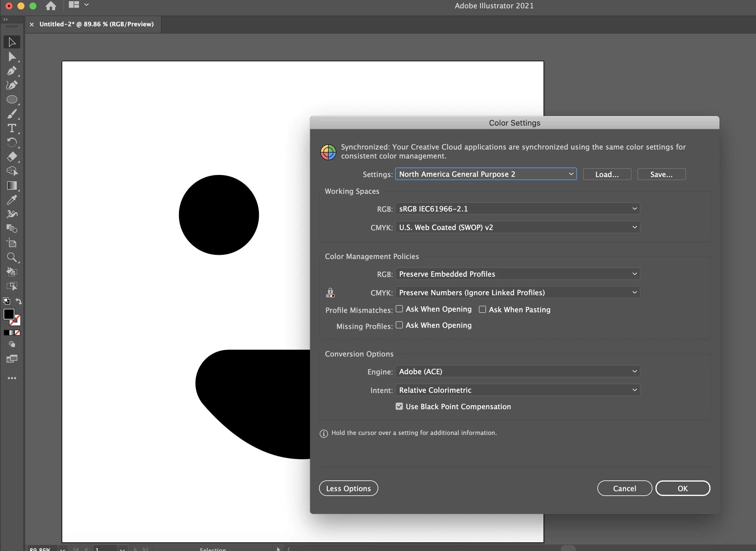756x551 pixels.
Task: Disable Use Black Point Compensation
Action: 399,406
